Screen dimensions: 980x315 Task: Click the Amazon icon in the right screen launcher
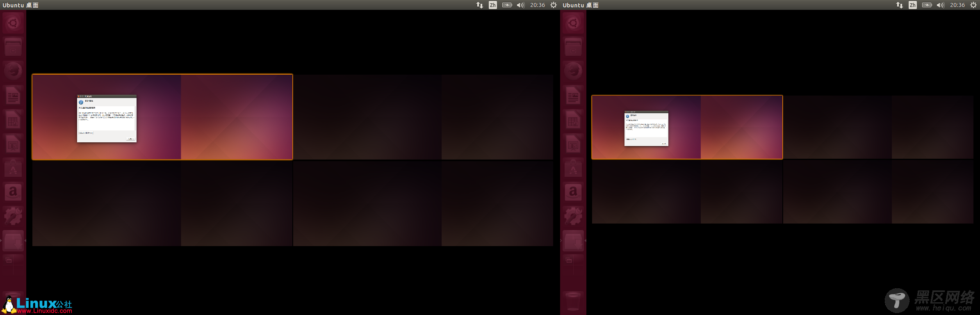pos(573,192)
